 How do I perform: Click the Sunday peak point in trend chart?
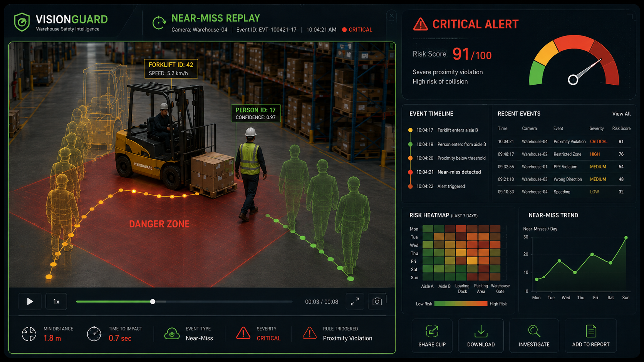tap(626, 238)
